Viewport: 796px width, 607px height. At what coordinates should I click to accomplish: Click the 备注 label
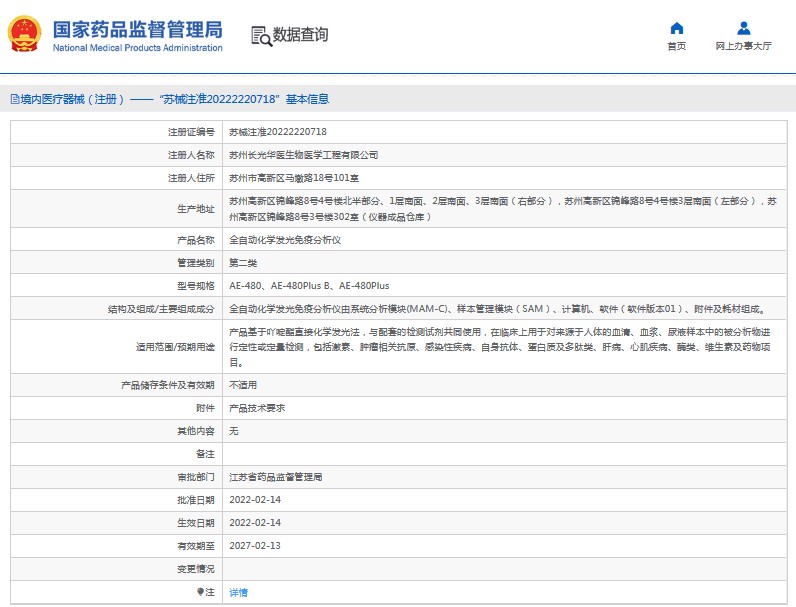tap(206, 454)
